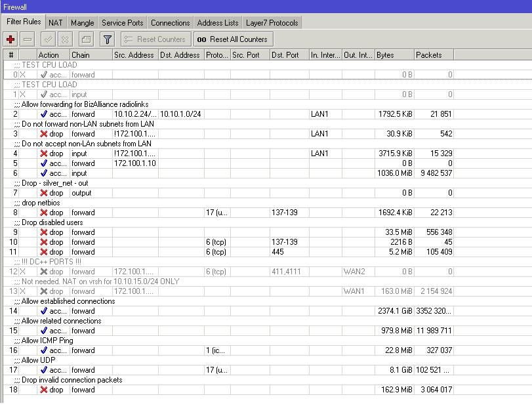Sort by the Packets column header

[x=434, y=55]
